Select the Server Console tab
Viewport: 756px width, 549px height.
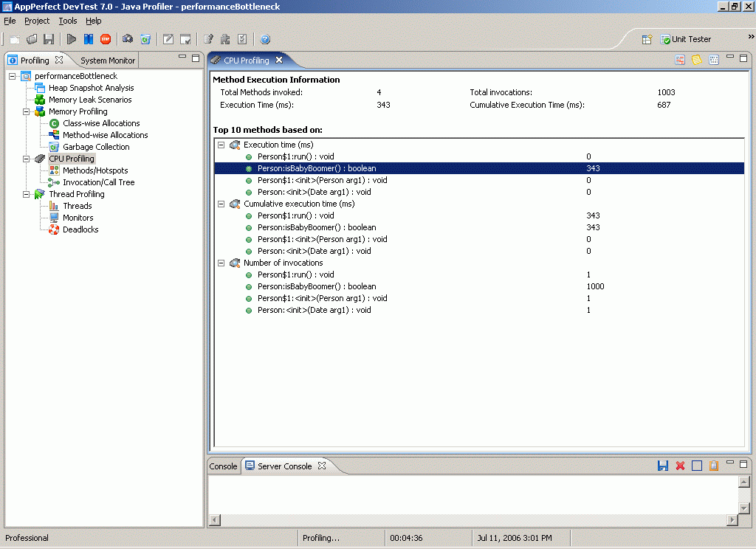pos(284,466)
